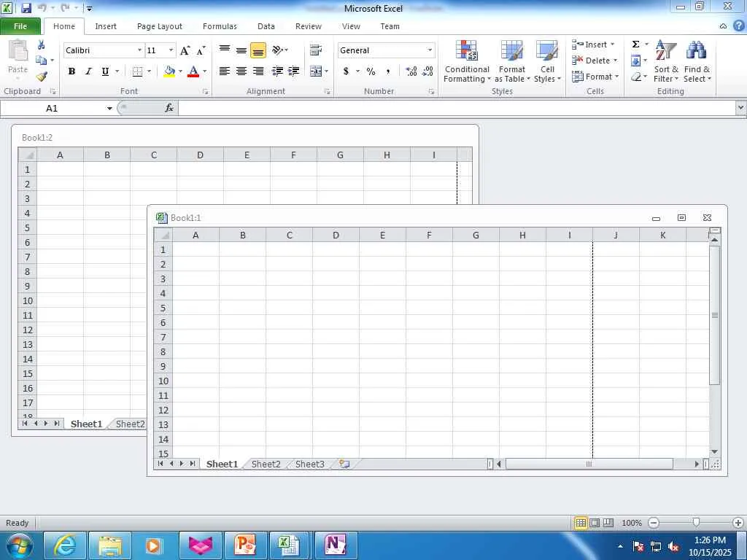The image size is (747, 560).
Task: Open the Font name dropdown
Action: coord(139,50)
